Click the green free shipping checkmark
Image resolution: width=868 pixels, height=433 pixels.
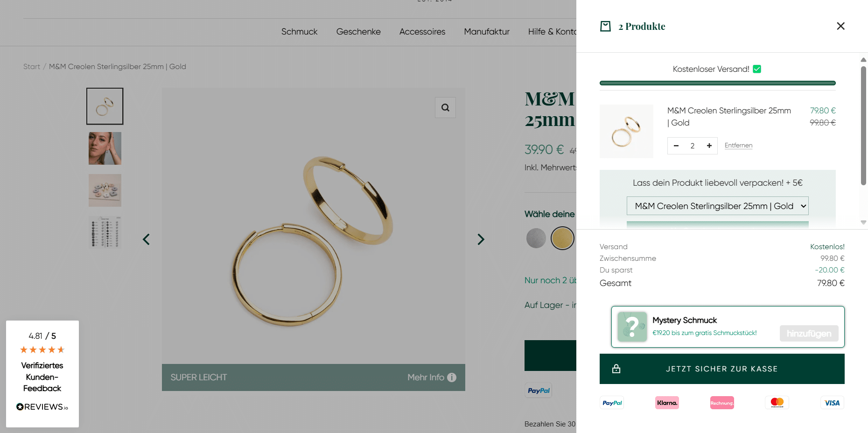pyautogui.click(x=757, y=69)
